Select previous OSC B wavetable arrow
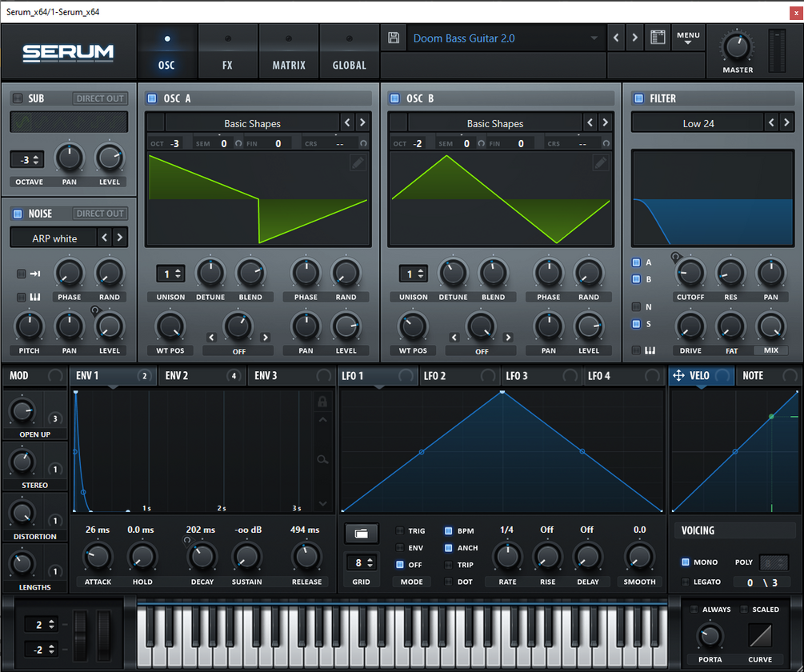The image size is (804, 672). [x=590, y=122]
